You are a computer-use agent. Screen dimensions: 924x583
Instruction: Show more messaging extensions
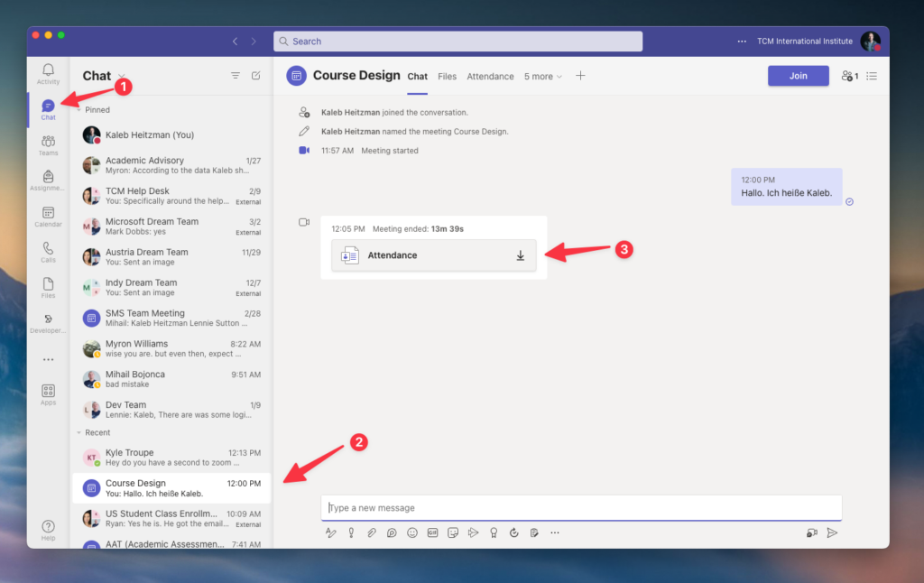pyautogui.click(x=555, y=532)
